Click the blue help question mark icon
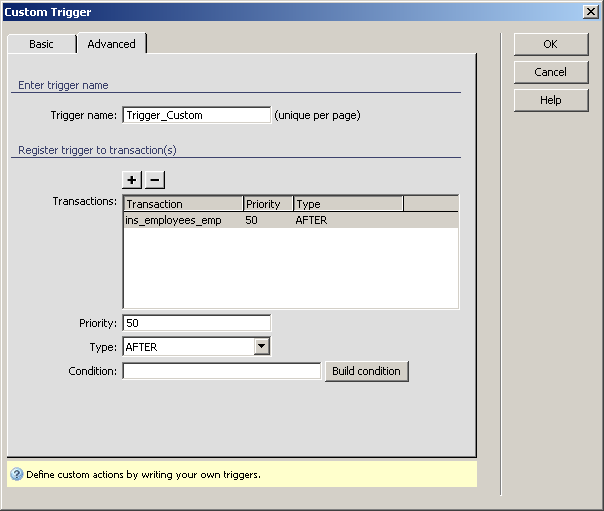This screenshot has width=604, height=511. point(16,474)
